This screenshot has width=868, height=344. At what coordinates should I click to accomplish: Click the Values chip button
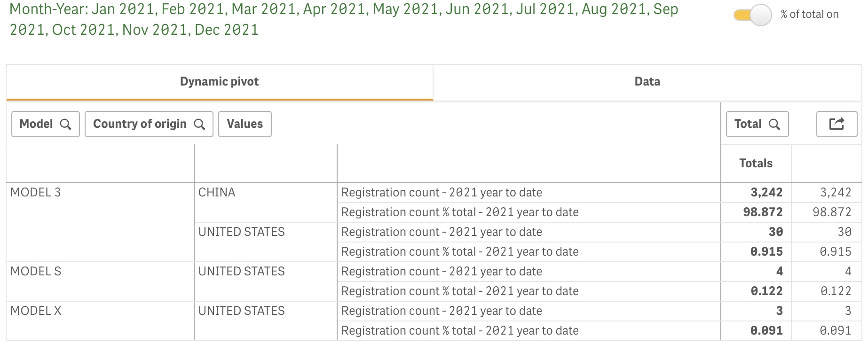(x=245, y=124)
